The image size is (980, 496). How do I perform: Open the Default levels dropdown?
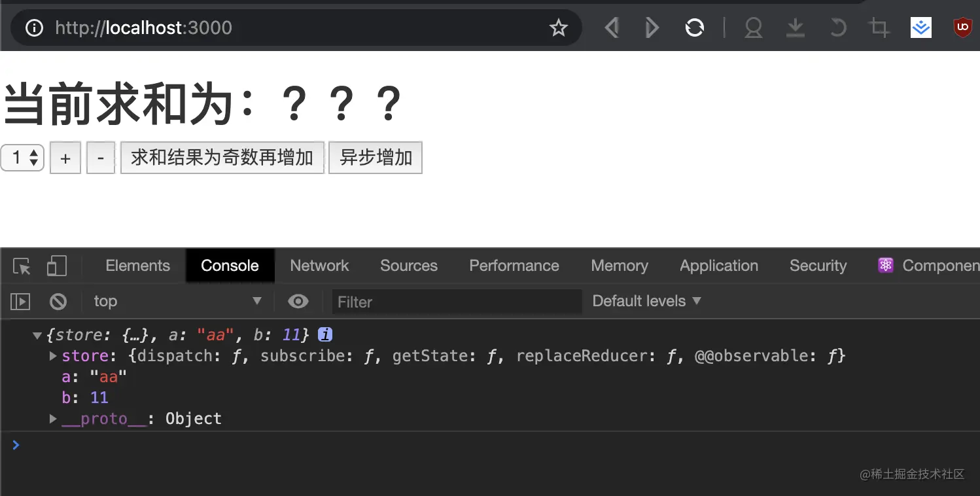(x=646, y=301)
